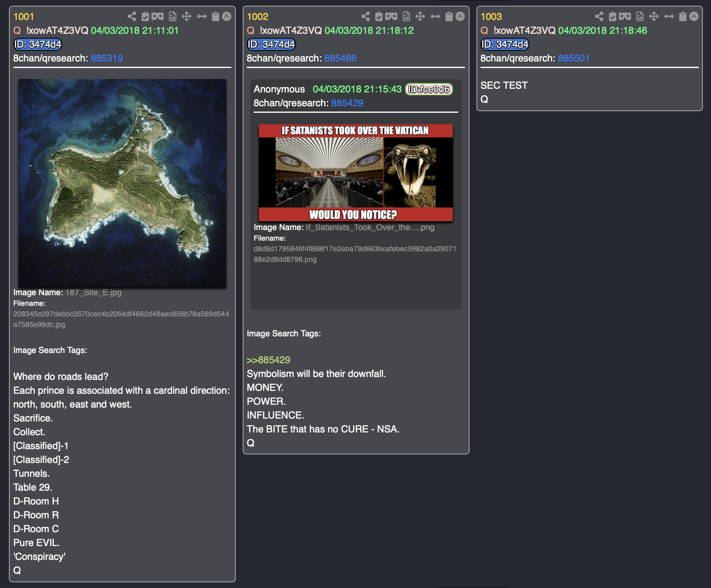Click the 'Anonymous' poster name
The height and width of the screenshot is (588, 711).
pyautogui.click(x=279, y=89)
